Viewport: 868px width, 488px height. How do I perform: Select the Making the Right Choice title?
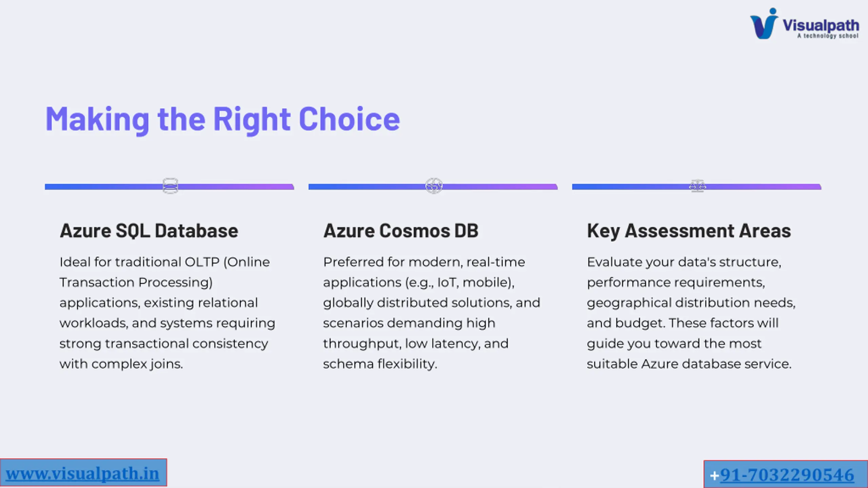(x=223, y=119)
